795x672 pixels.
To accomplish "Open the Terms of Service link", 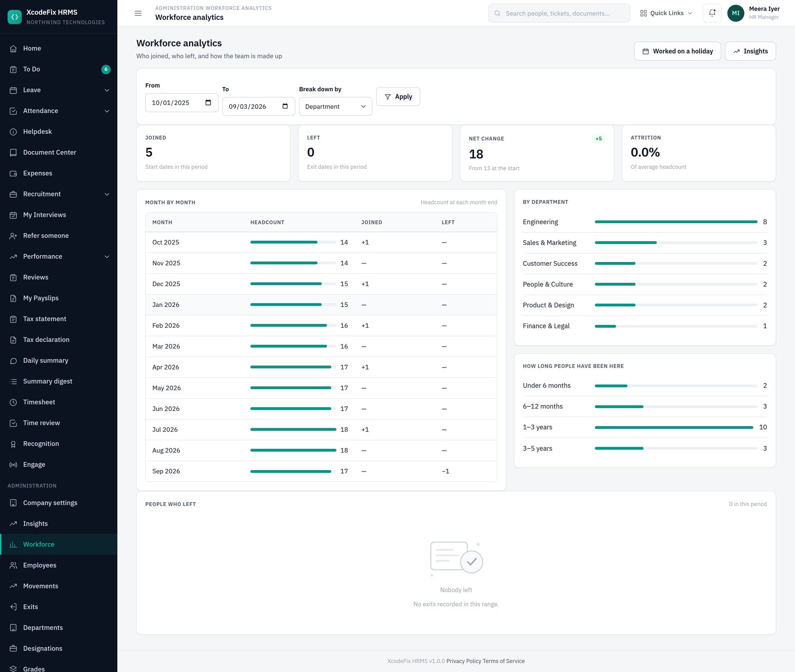I will click(503, 661).
